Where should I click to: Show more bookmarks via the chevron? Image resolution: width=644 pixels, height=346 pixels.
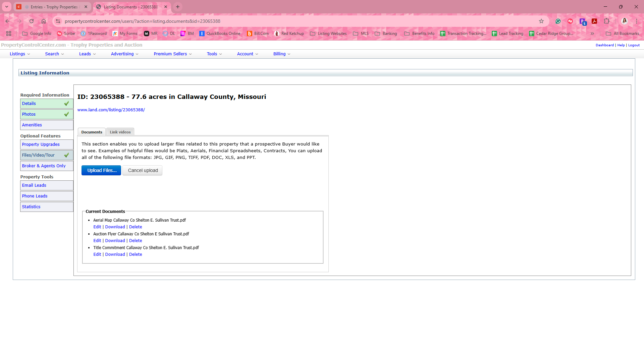(x=592, y=34)
